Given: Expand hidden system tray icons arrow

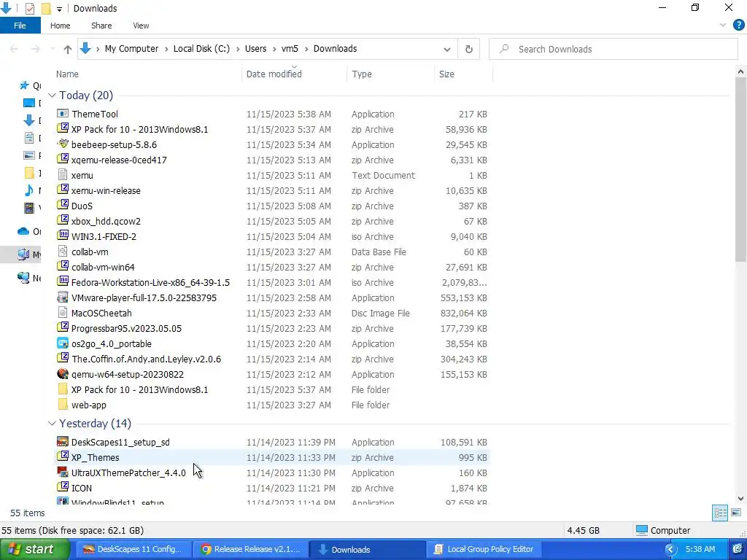Looking at the screenshot, I should 671,550.
